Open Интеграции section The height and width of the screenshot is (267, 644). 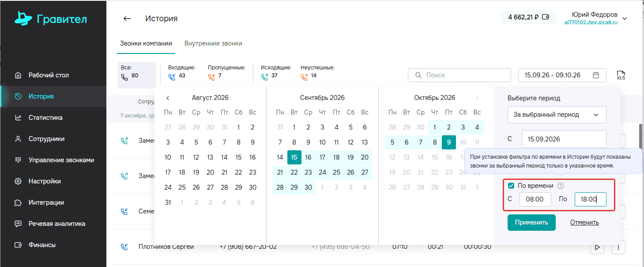coord(53,202)
